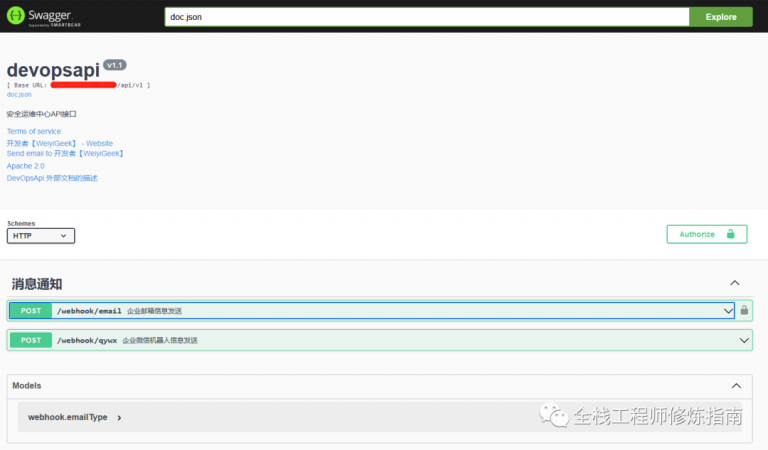
Task: Click the POST badge for /webhook/qywx
Action: (x=31, y=340)
